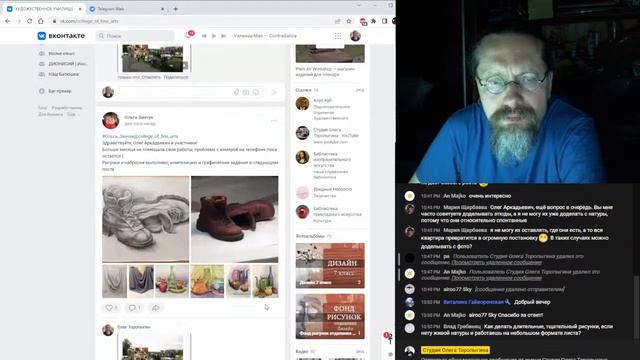Image resolution: width=640 pixels, height=360 pixels.
Task: Click the Студия Олега Торопыгина yellow badge
Action: click(455, 350)
